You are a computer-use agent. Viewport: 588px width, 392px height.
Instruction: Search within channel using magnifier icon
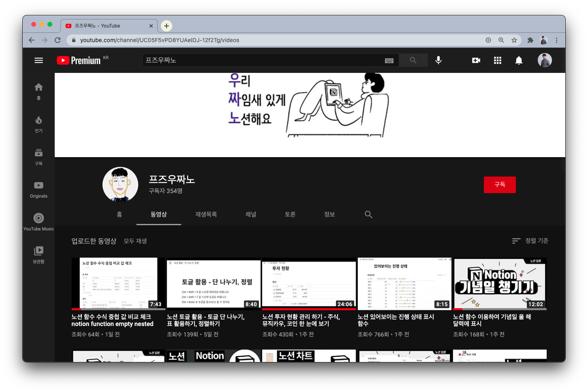click(x=368, y=214)
